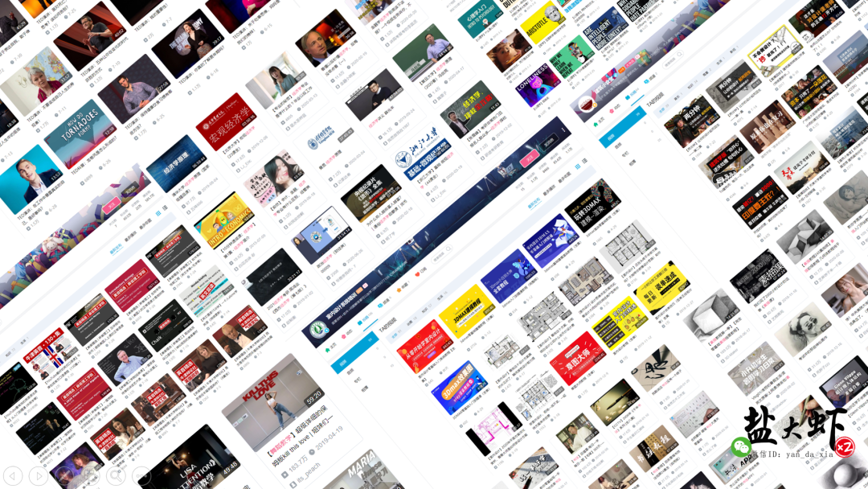Click the pink 关注 button on dark blue banner
Viewport: 868px width, 489px height.
coord(529,158)
